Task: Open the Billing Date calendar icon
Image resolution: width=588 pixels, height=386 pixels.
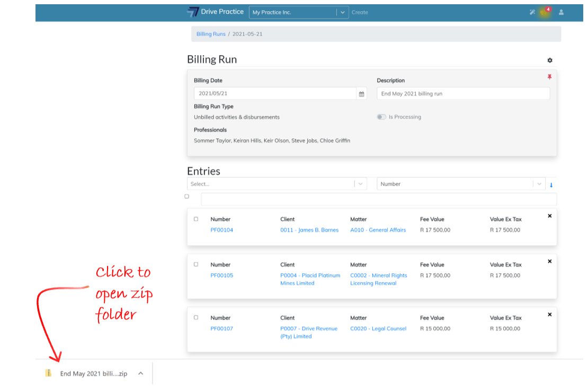Action: pyautogui.click(x=362, y=94)
